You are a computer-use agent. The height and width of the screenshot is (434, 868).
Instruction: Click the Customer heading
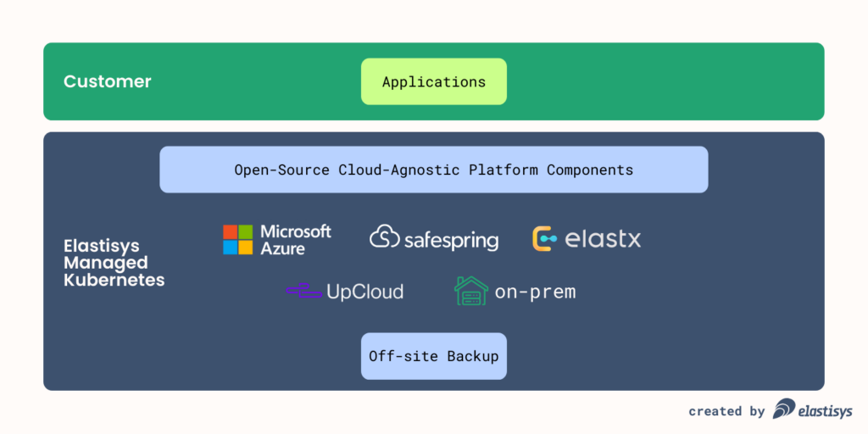108,82
